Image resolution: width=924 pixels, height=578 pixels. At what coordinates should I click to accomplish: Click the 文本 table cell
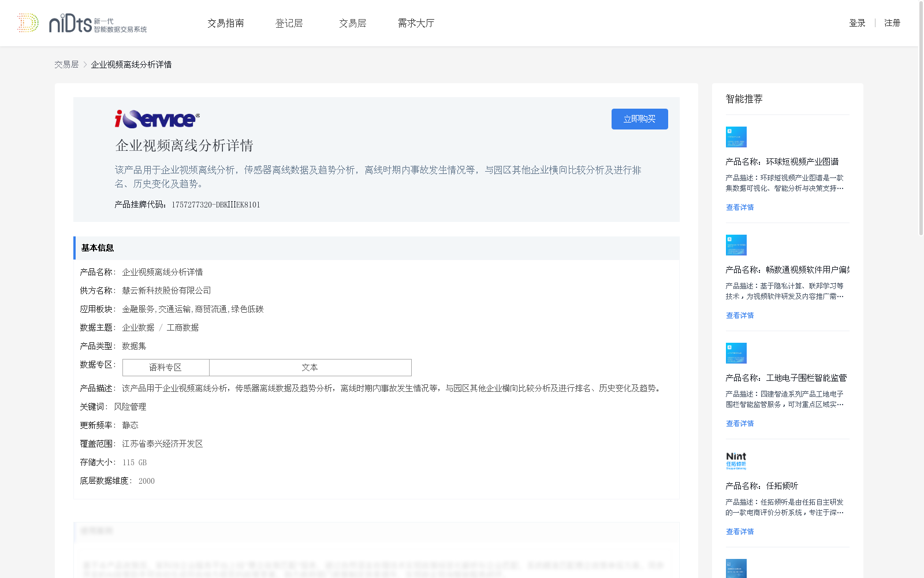(310, 368)
